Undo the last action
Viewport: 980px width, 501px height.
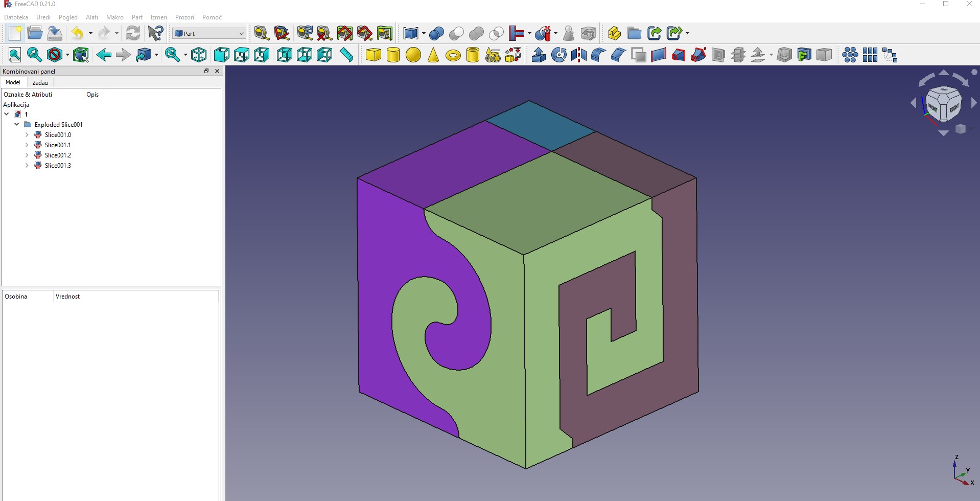point(77,33)
